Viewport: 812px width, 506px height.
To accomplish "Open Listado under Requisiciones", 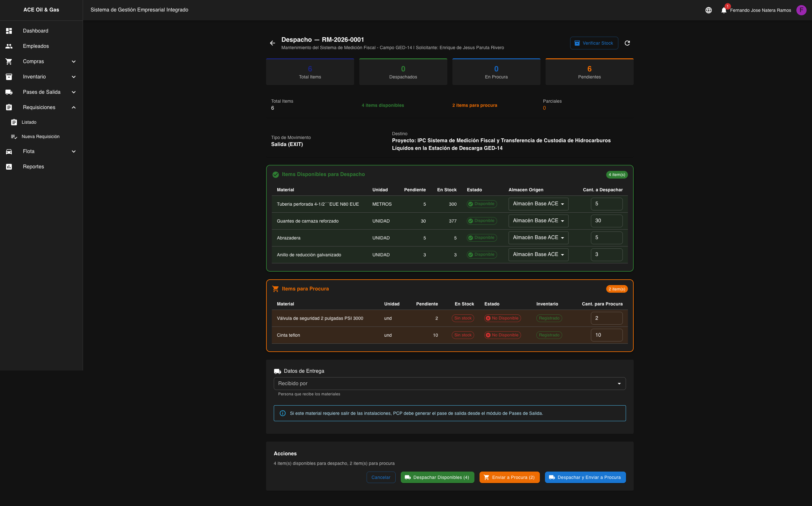I will (x=29, y=122).
